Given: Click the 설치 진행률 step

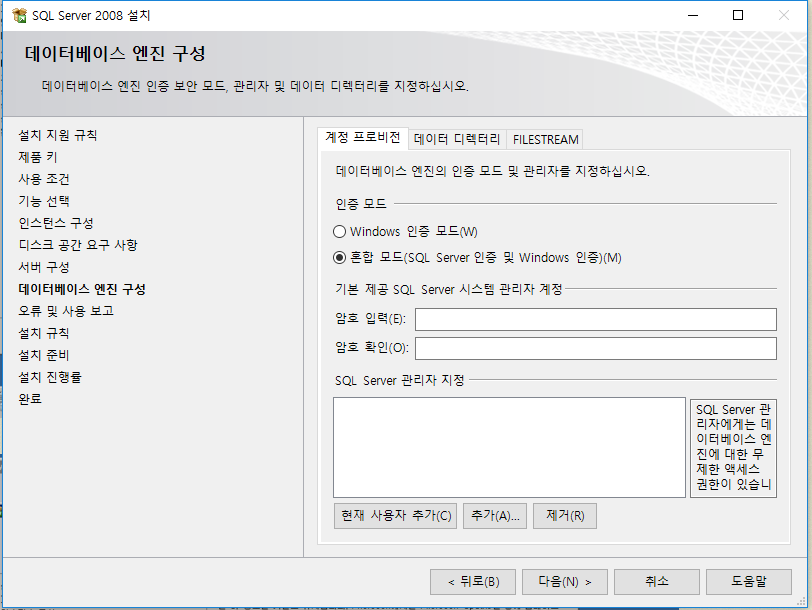Looking at the screenshot, I should click(50, 377).
